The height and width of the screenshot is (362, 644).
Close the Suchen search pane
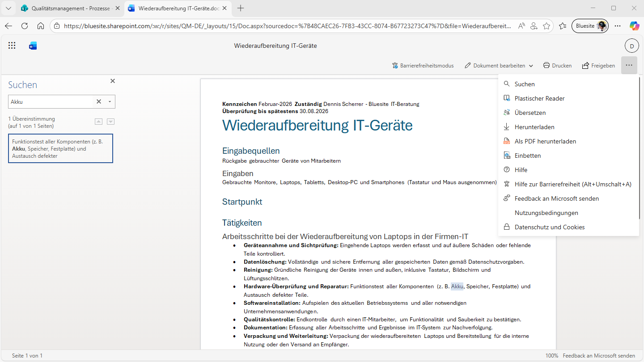[113, 81]
